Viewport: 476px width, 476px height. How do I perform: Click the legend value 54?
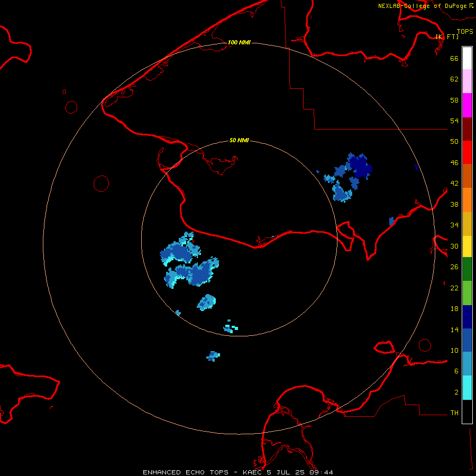coord(454,121)
